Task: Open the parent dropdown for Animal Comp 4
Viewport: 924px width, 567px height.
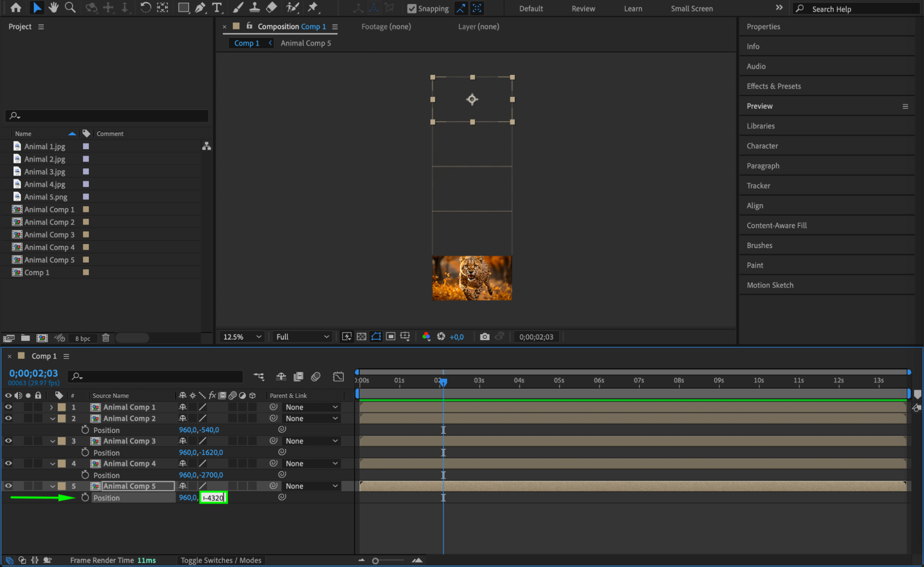Action: (x=312, y=463)
